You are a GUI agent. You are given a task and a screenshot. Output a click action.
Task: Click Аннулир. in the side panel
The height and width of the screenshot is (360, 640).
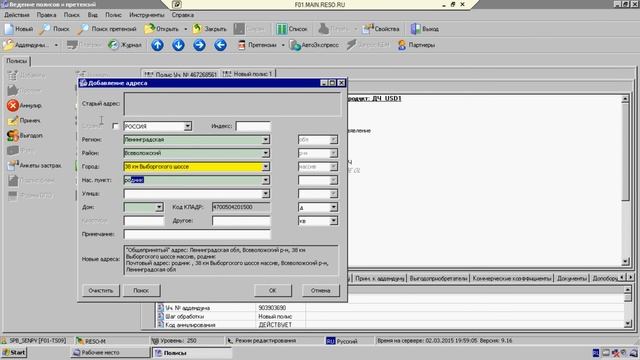click(x=24, y=105)
